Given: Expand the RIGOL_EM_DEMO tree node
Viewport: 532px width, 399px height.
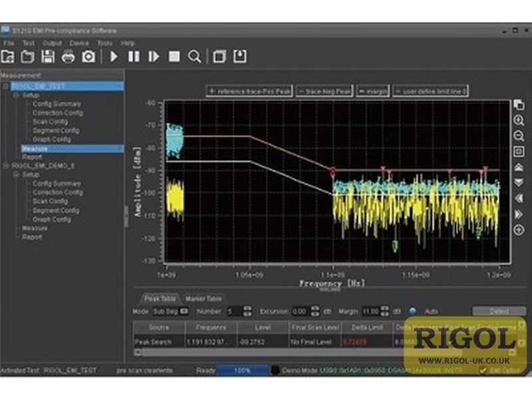Looking at the screenshot, I should click(x=5, y=166).
